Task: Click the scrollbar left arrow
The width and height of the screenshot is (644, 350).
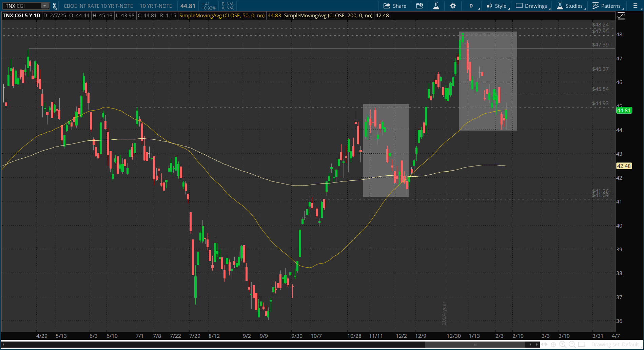Action: pos(3,345)
